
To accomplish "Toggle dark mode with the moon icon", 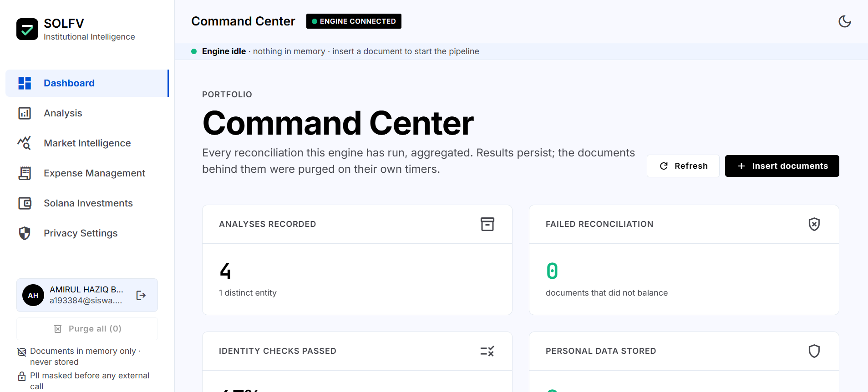I will (x=845, y=21).
